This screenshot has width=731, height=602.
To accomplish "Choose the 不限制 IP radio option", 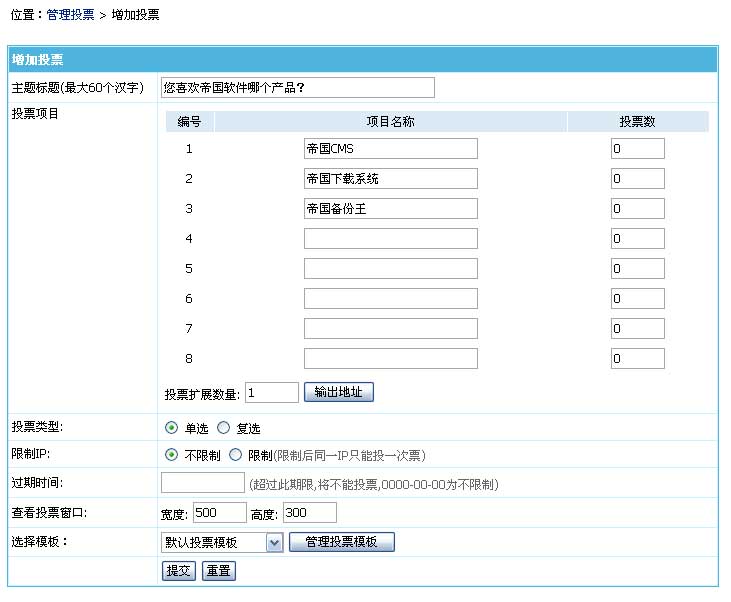I will pyautogui.click(x=172, y=455).
